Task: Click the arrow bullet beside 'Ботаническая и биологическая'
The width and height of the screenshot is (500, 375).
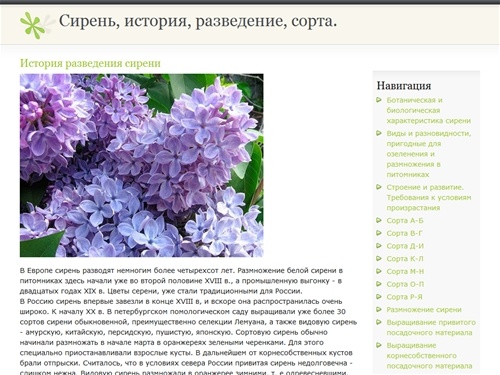Action: pyautogui.click(x=379, y=100)
